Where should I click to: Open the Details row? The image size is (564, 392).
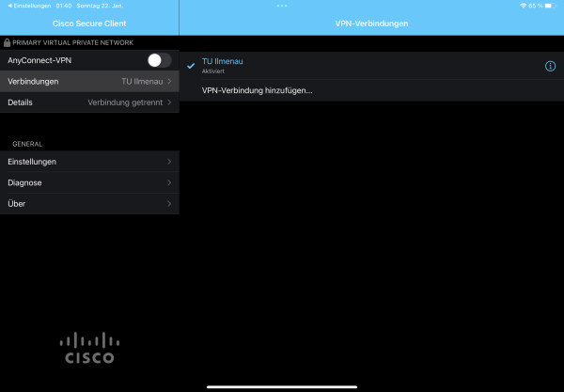click(89, 102)
